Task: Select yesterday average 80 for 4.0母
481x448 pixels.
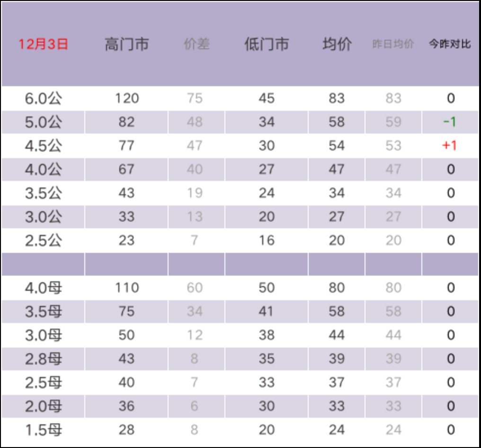Action: click(x=393, y=288)
